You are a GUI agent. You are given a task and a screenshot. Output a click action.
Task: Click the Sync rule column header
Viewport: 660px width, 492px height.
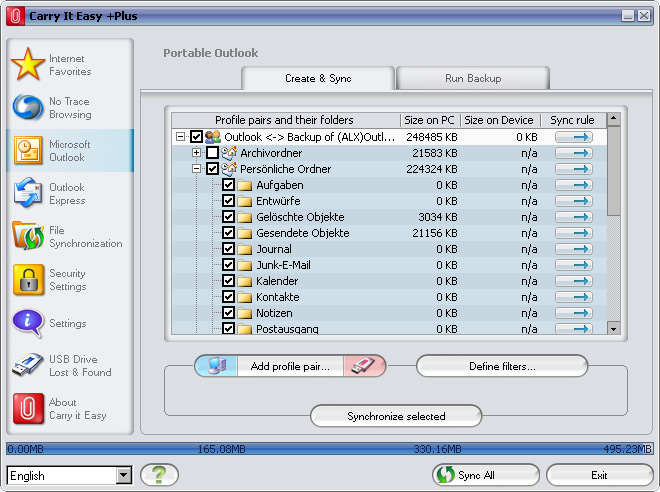click(x=572, y=120)
